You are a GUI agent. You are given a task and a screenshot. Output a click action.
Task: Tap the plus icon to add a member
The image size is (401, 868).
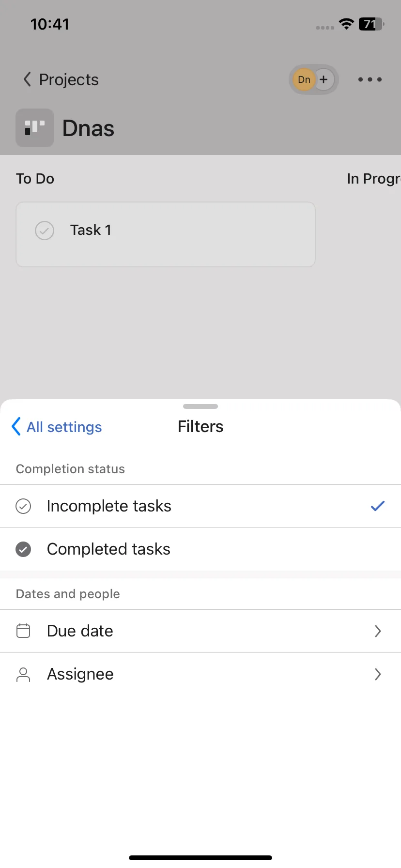point(324,79)
